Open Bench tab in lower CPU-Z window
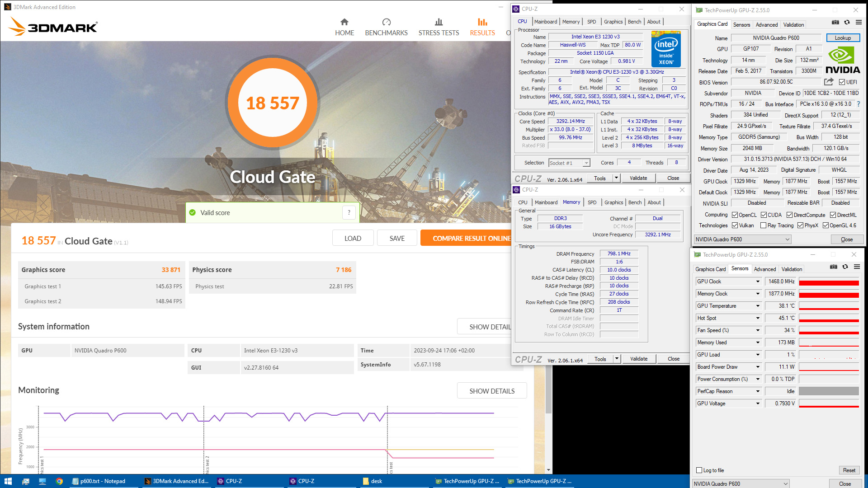Image resolution: width=868 pixels, height=488 pixels. 635,202
